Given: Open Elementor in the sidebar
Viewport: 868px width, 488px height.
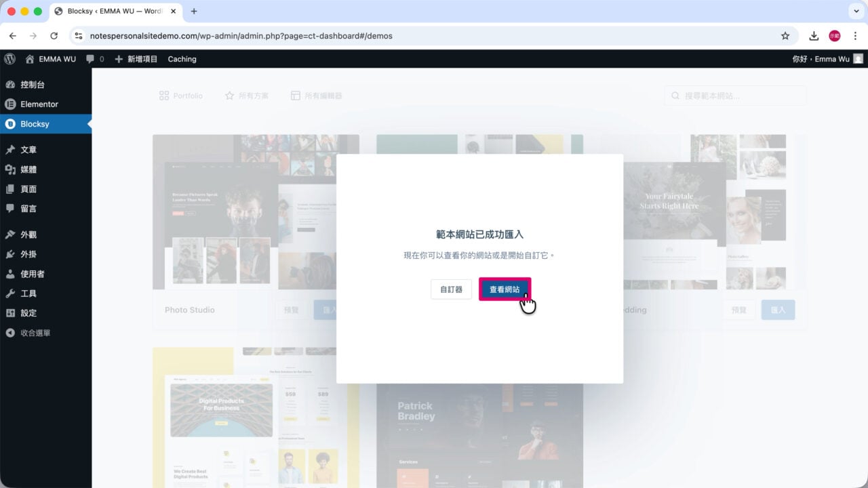Looking at the screenshot, I should pos(45,104).
